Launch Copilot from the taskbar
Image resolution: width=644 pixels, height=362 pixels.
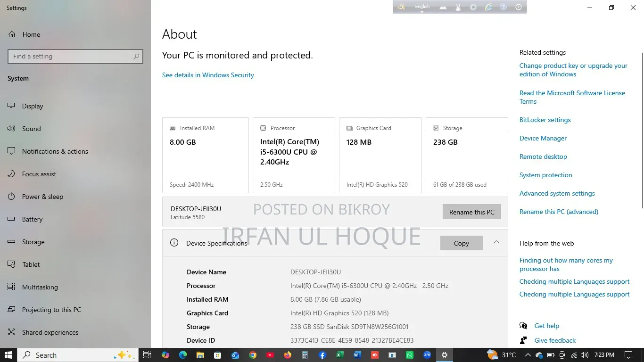pyautogui.click(x=165, y=355)
